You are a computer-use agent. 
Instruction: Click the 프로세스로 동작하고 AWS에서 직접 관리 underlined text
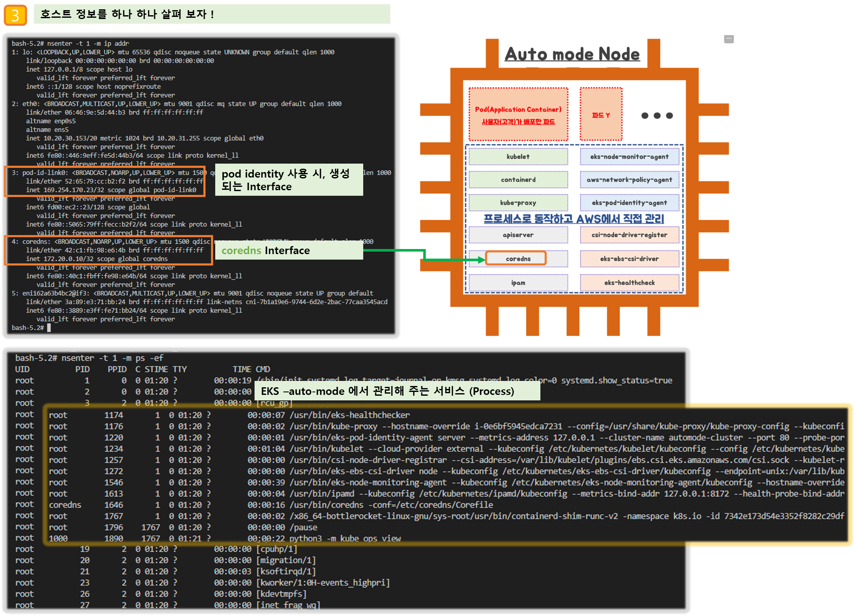click(573, 219)
